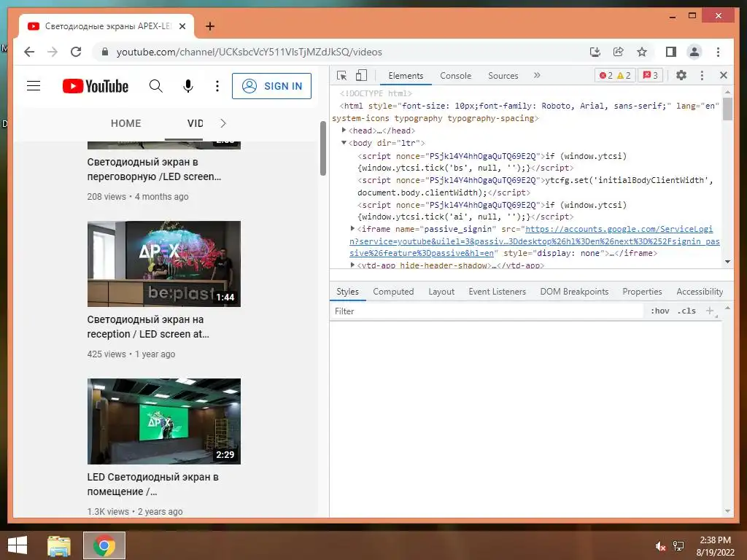The image size is (747, 560).
Task: Expand the passive_signin iframe node
Action: [x=352, y=228]
